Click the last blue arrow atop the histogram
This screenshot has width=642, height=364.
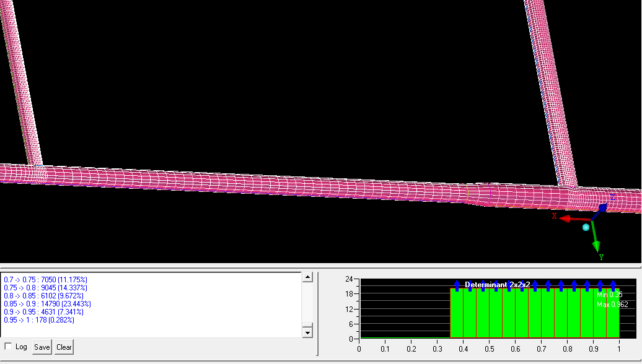coord(613,285)
